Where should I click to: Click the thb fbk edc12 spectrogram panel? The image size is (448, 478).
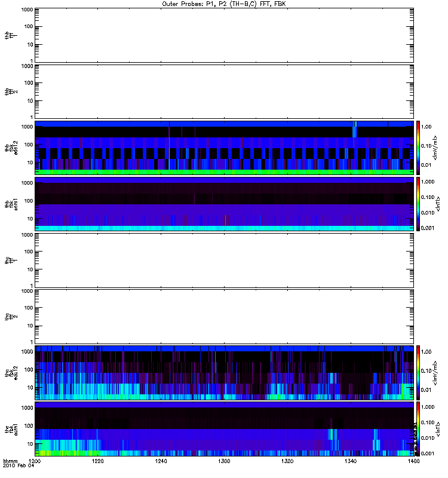click(225, 148)
